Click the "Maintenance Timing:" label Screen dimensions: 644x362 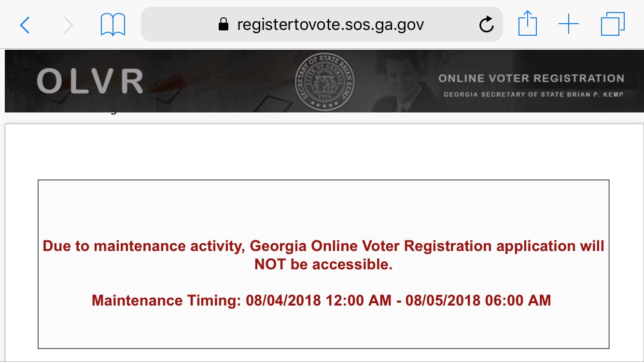click(x=166, y=301)
